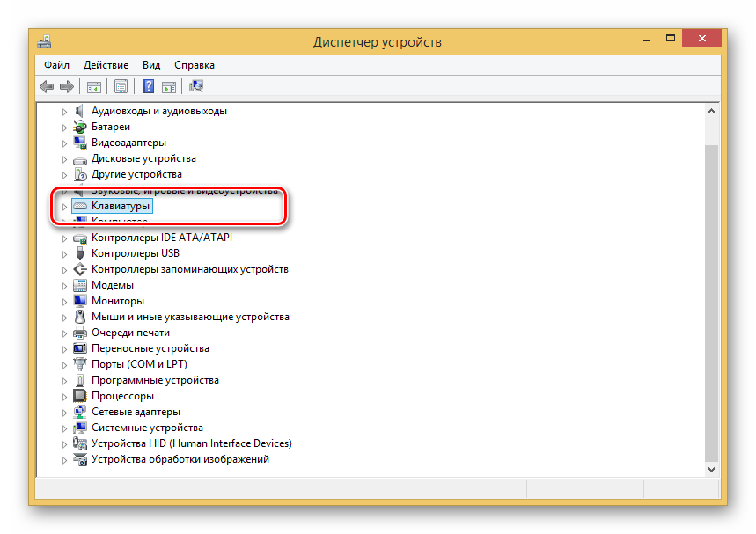Screen dimensions: 756x534
Task: Expand Мыши и иные указывающие устройства
Action: (64, 317)
